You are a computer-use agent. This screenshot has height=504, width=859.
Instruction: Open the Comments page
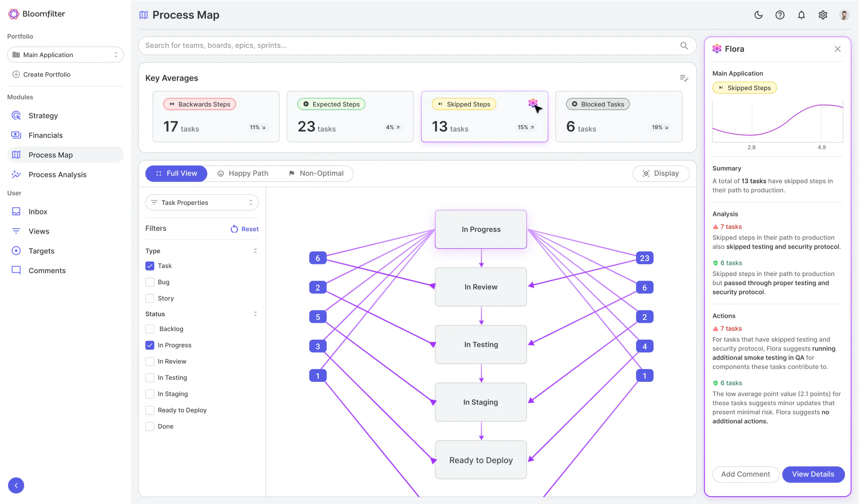[65, 271]
